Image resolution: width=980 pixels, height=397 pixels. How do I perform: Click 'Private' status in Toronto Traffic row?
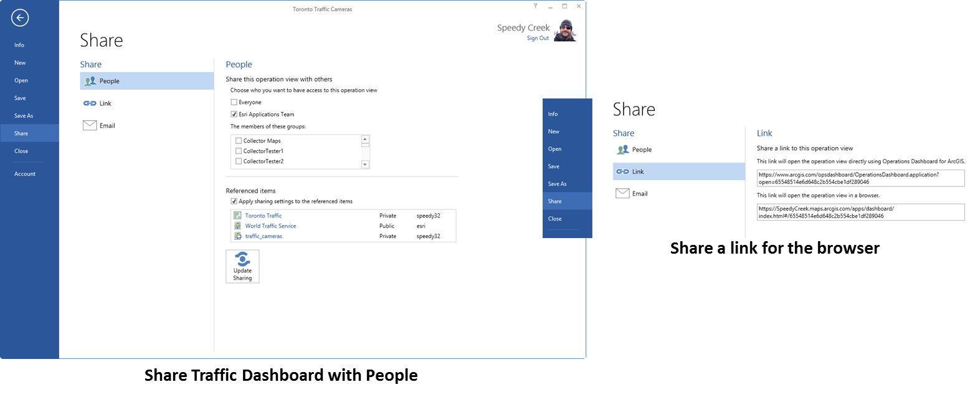point(388,216)
